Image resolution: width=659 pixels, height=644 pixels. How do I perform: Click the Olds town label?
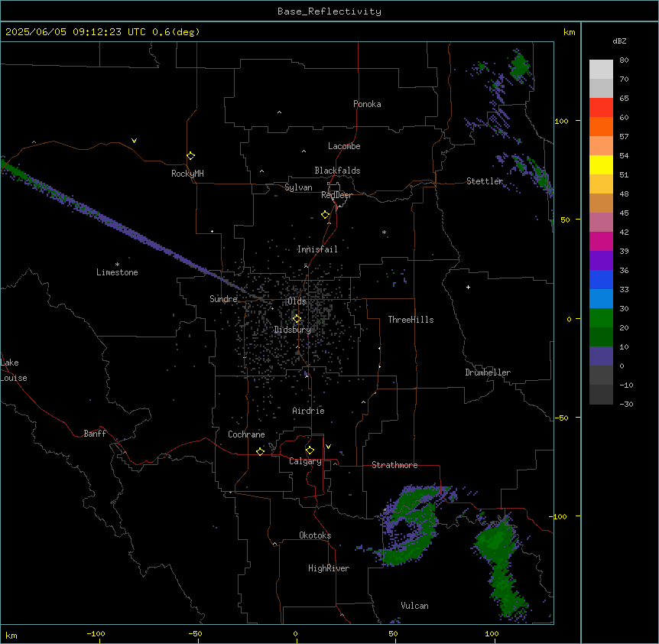[297, 301]
